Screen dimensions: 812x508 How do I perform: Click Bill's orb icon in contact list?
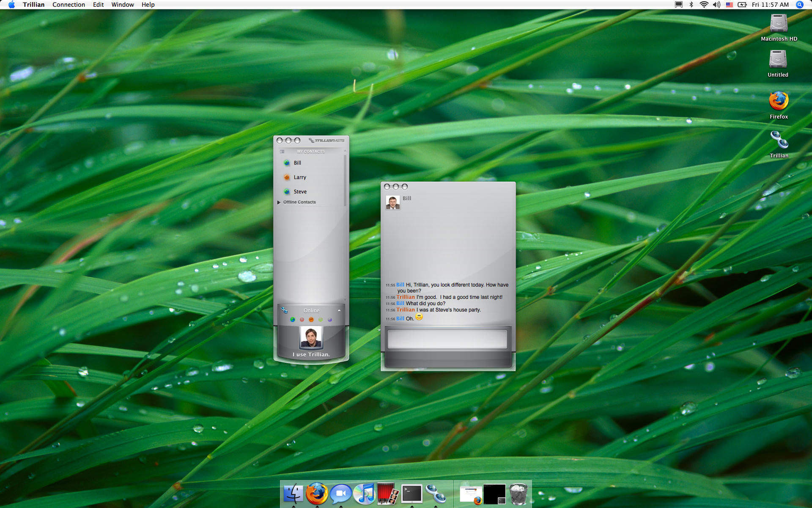[287, 163]
